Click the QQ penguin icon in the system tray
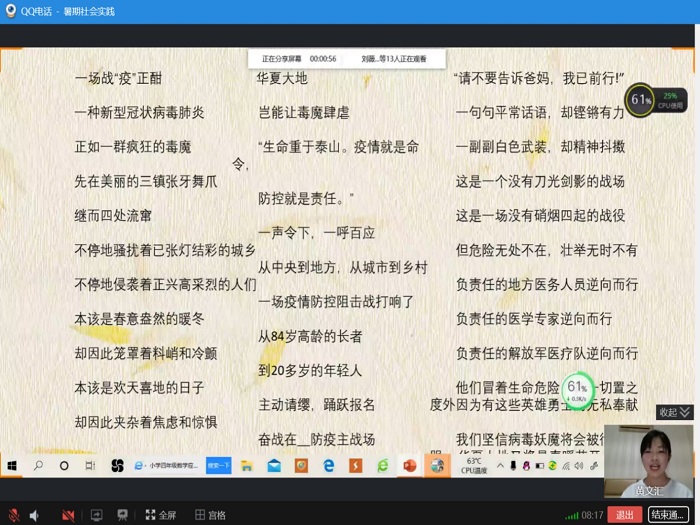This screenshot has width=700, height=525. tap(526, 466)
